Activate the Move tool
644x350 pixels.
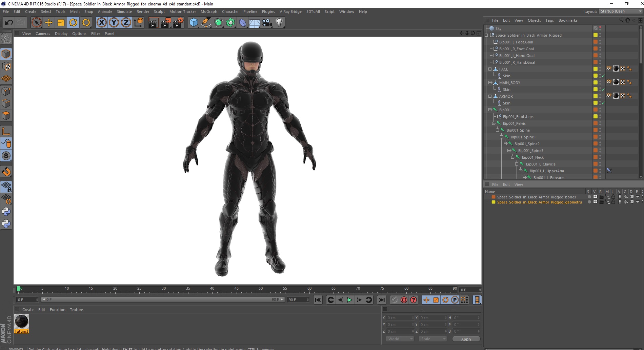[49, 23]
